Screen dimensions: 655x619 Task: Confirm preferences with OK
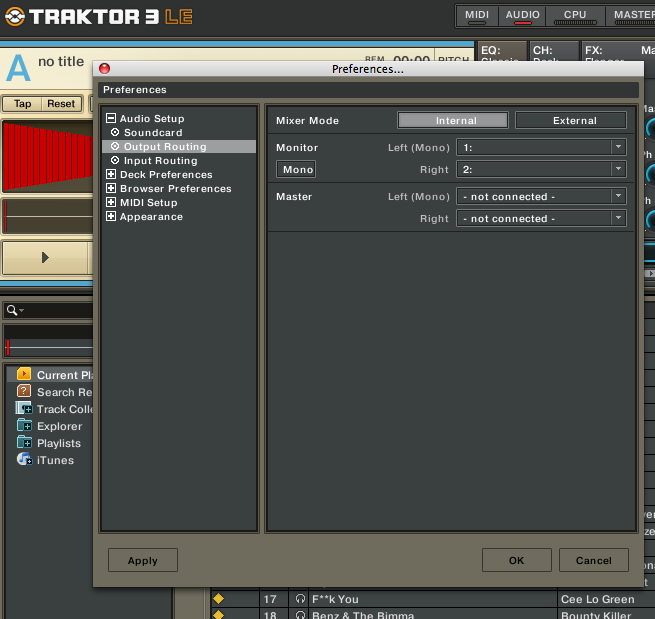click(517, 560)
